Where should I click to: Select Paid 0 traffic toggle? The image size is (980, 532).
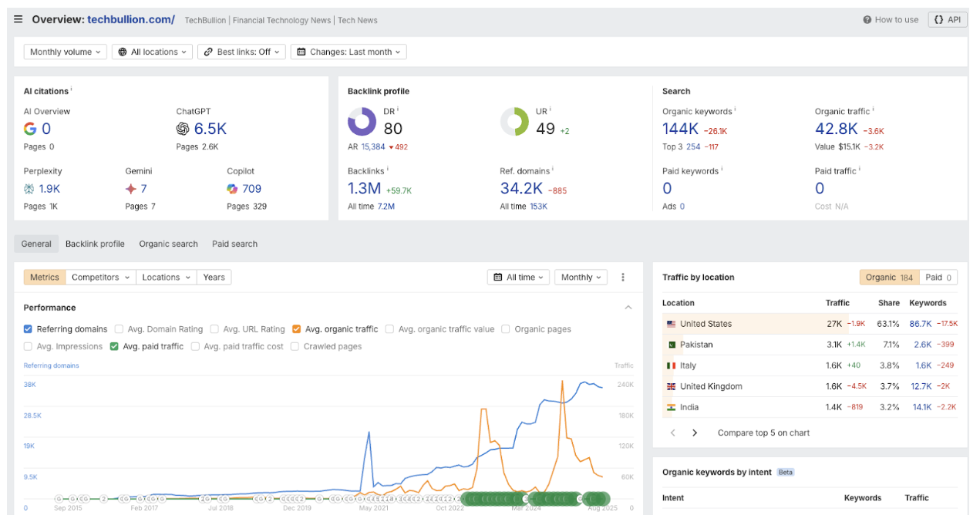938,278
